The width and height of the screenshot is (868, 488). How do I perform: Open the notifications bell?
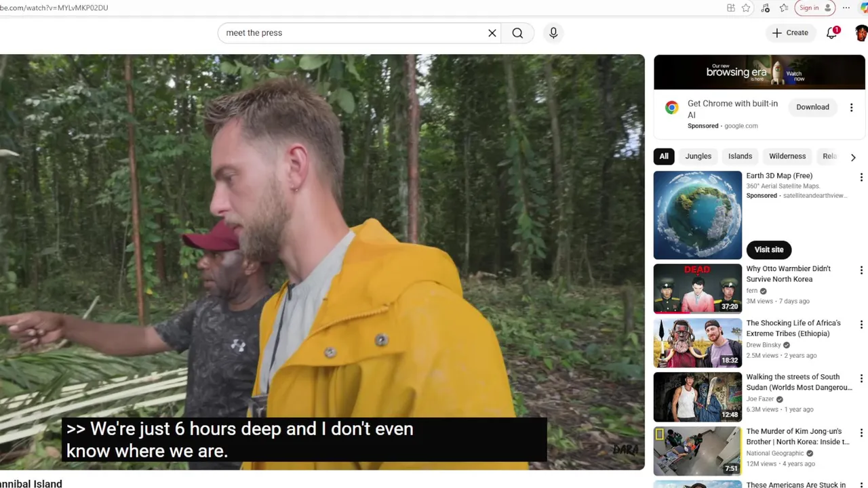(832, 33)
